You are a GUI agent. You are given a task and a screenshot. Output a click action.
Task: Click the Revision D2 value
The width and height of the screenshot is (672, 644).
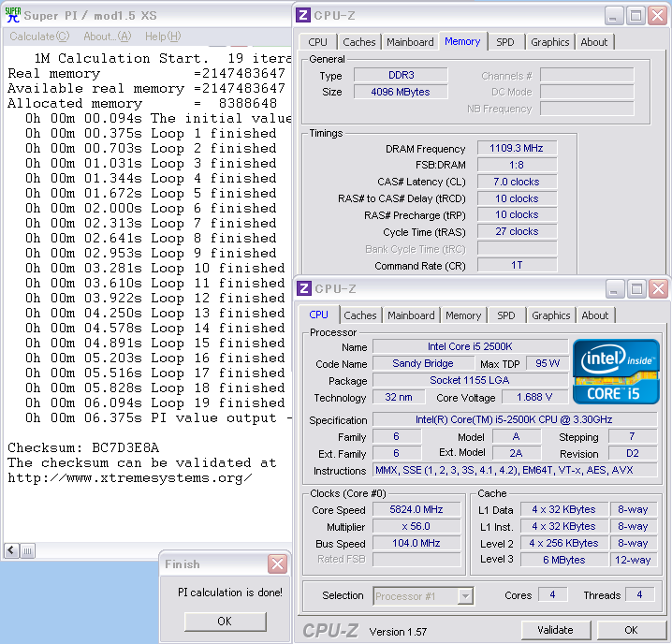pos(633,453)
